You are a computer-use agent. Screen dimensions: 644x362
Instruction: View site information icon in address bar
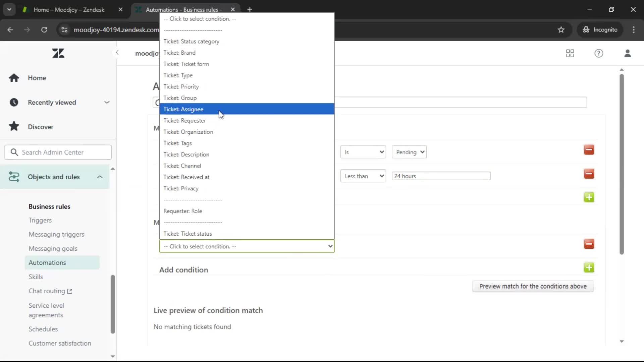coord(64,30)
